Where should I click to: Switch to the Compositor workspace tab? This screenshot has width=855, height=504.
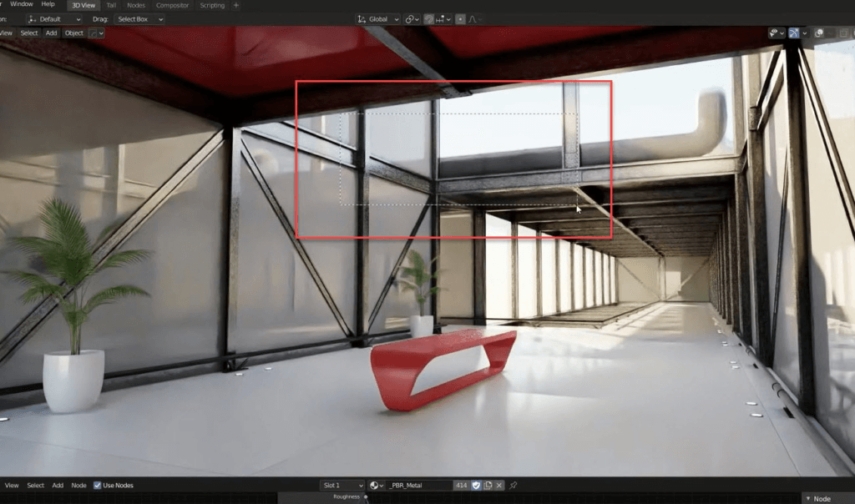(x=172, y=6)
